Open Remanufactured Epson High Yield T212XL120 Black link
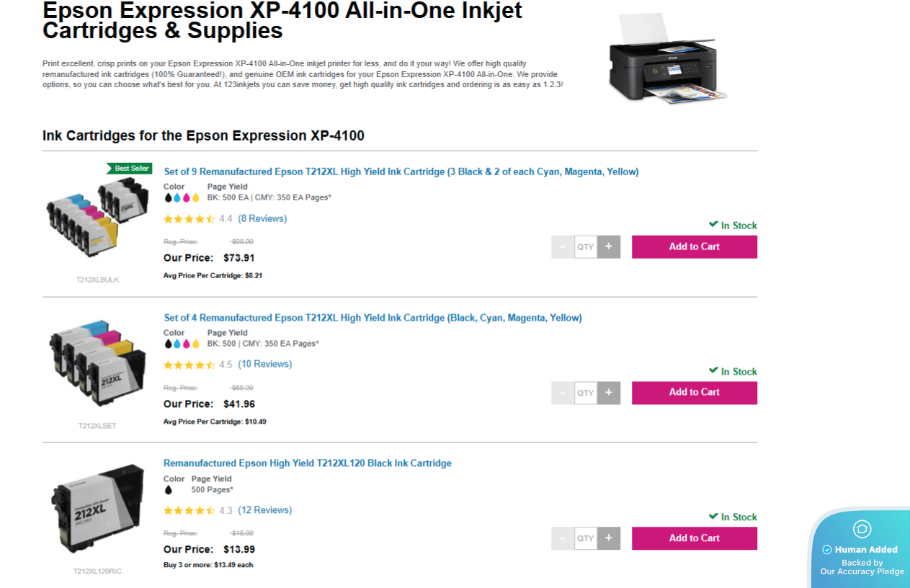 [x=308, y=463]
